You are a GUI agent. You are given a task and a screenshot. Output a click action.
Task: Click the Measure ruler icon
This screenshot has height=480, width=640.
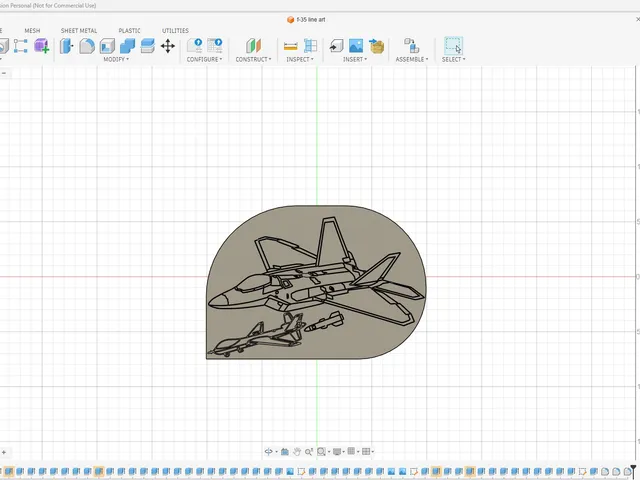291,46
